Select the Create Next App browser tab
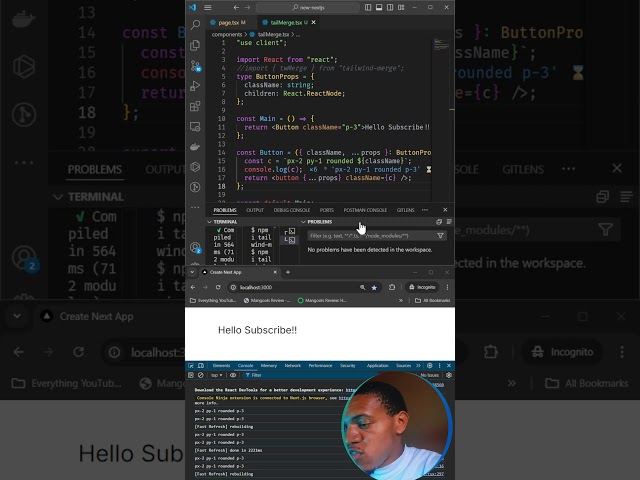Image resolution: width=640 pixels, height=480 pixels. (x=239, y=272)
